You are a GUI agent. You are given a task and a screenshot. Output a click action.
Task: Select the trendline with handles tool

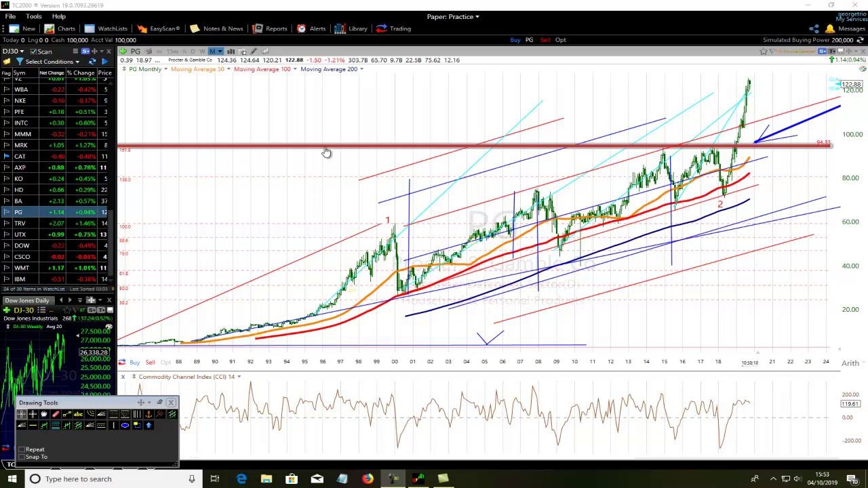[67, 414]
